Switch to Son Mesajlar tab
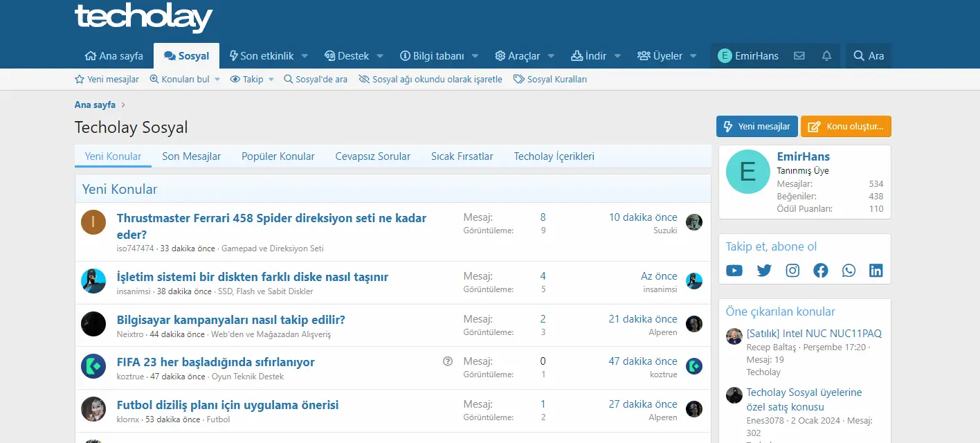The height and width of the screenshot is (443, 980). [x=191, y=156]
